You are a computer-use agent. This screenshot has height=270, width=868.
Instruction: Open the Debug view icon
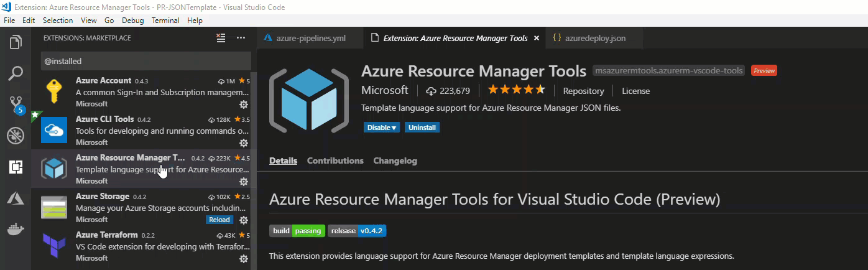click(x=16, y=136)
